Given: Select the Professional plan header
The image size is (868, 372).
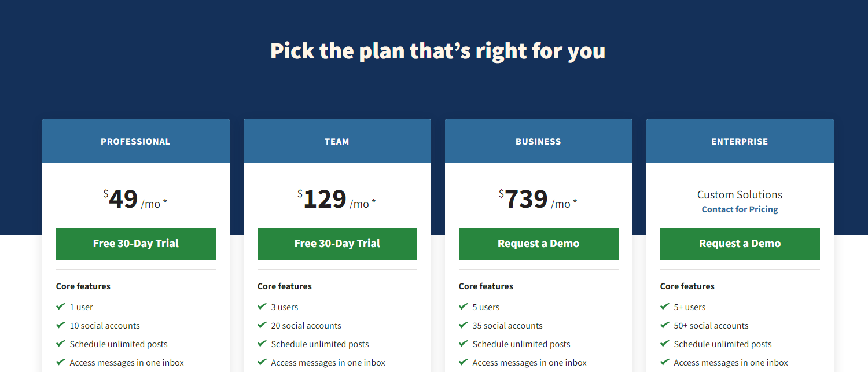Looking at the screenshot, I should point(136,141).
